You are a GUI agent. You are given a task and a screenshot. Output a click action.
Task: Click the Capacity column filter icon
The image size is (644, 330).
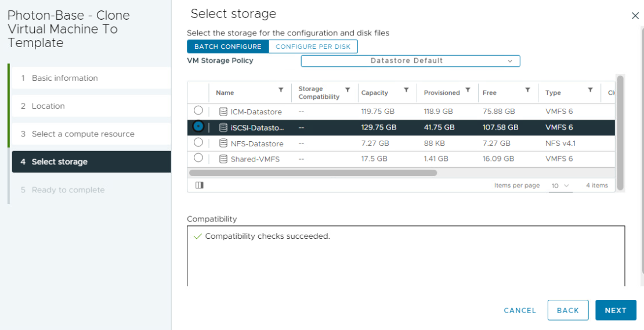tap(406, 89)
